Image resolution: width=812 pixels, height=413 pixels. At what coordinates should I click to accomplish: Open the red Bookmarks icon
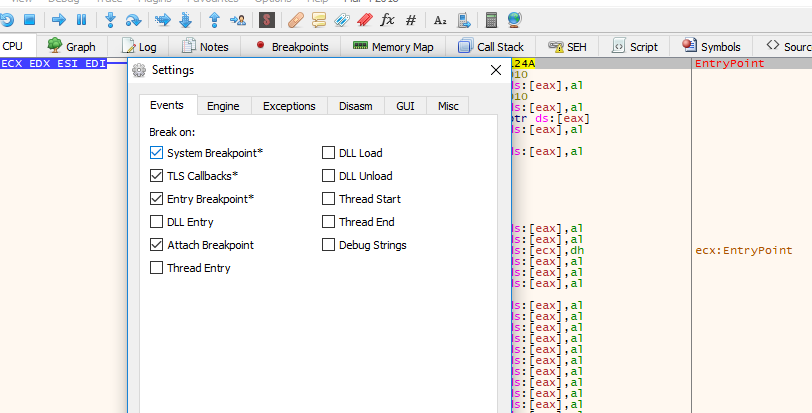coord(365,20)
